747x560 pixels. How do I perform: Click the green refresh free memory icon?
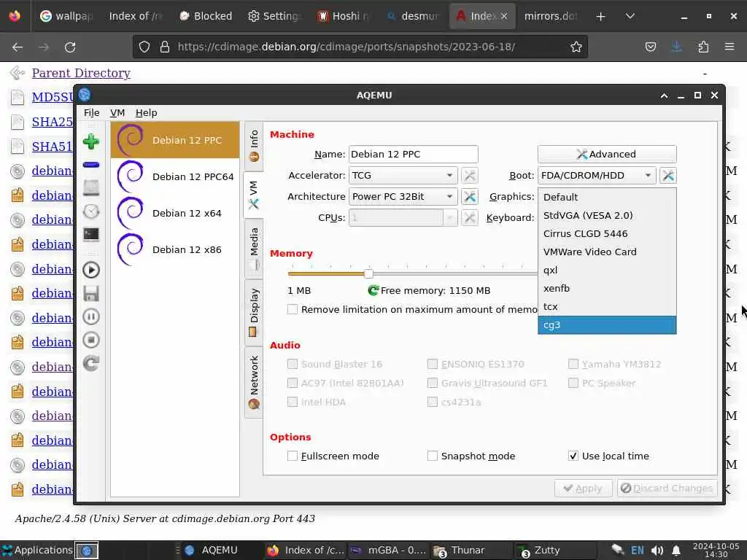click(x=373, y=290)
